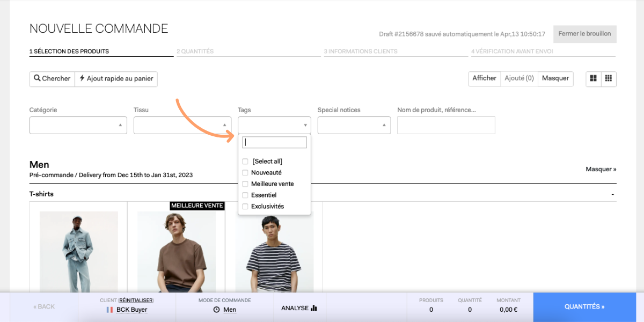Click the « BACK button
Screen dimensions: 644x322
click(x=44, y=307)
